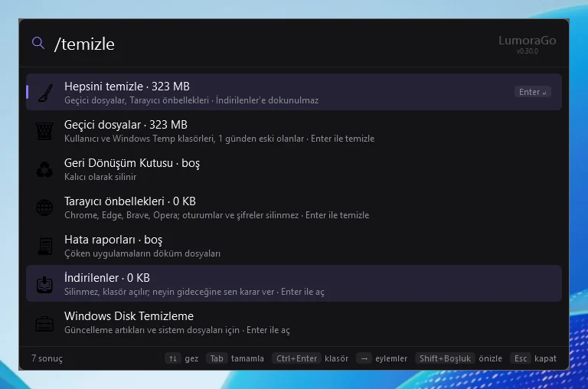Screen dimensions: 588x389
Task: Click the right arrow 'eylemler' key hint
Action: [364, 358]
